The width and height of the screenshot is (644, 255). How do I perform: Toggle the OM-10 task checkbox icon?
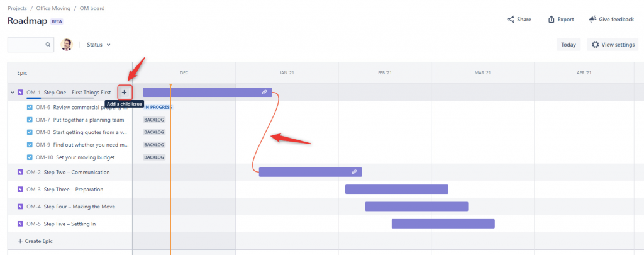coord(30,157)
